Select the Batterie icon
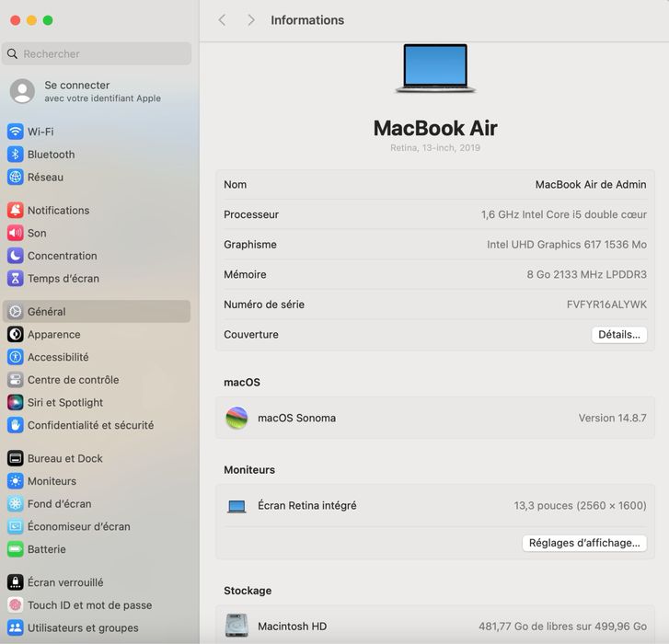 tap(16, 549)
